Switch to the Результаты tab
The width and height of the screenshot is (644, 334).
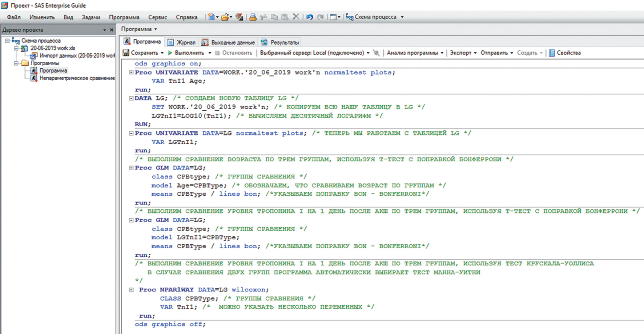click(280, 42)
